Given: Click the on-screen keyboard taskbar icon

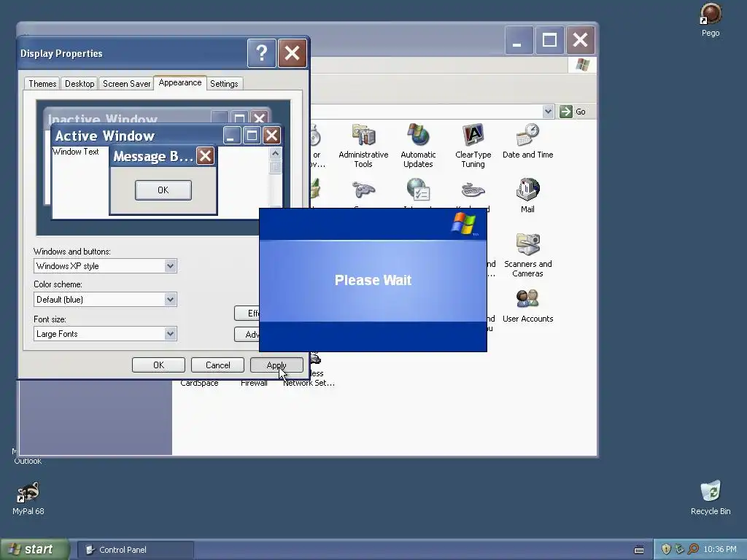Looking at the screenshot, I should coord(639,550).
